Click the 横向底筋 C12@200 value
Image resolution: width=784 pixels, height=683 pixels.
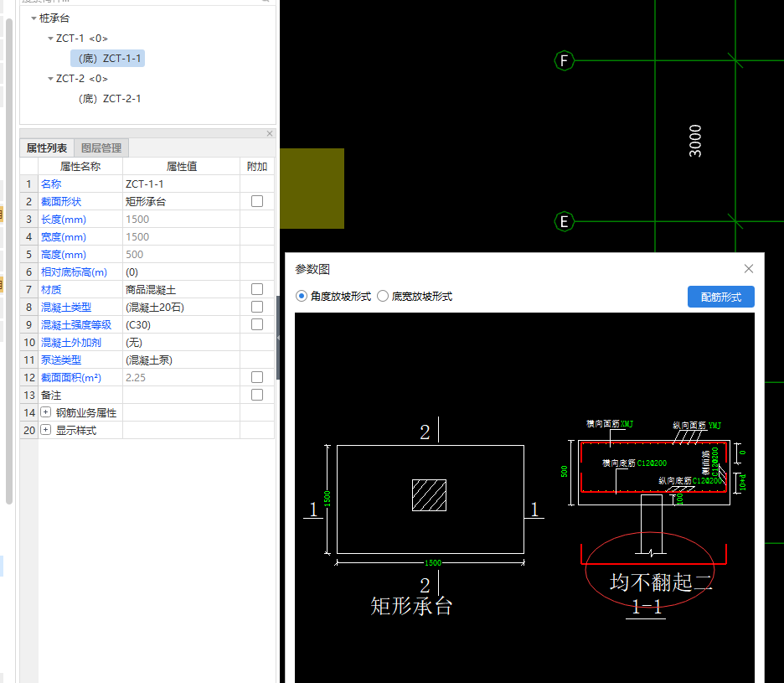click(x=652, y=463)
